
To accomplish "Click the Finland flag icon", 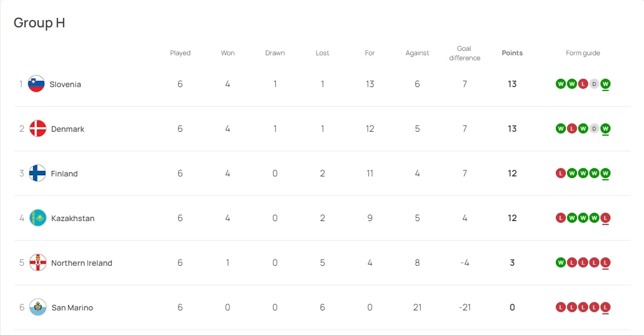I will [x=37, y=173].
